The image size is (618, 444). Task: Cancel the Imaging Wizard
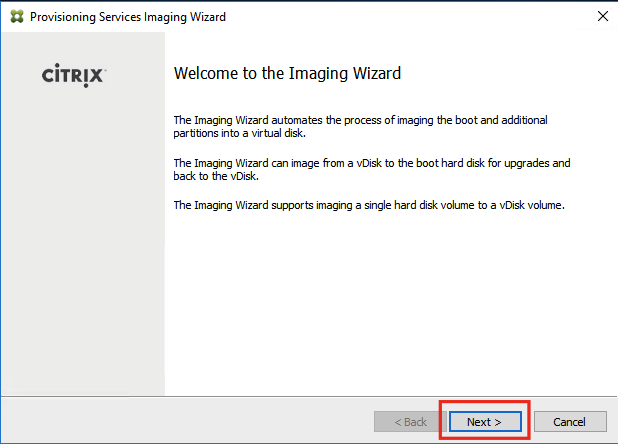570,422
